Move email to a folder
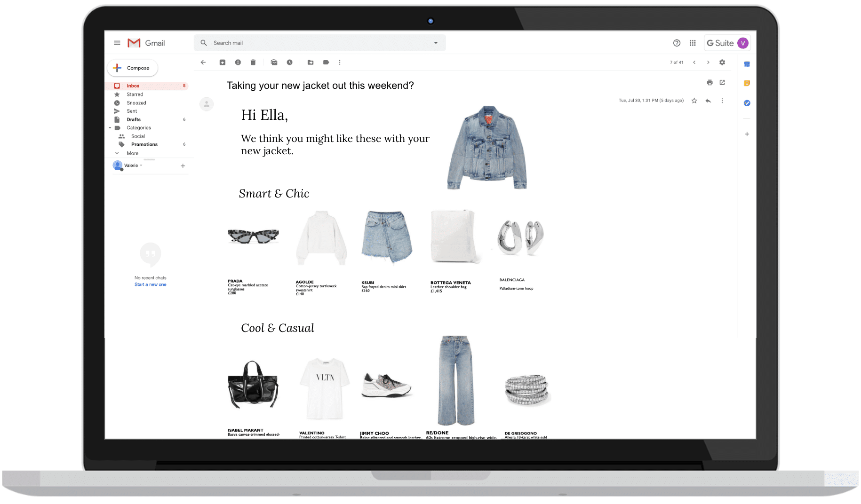 tap(311, 62)
